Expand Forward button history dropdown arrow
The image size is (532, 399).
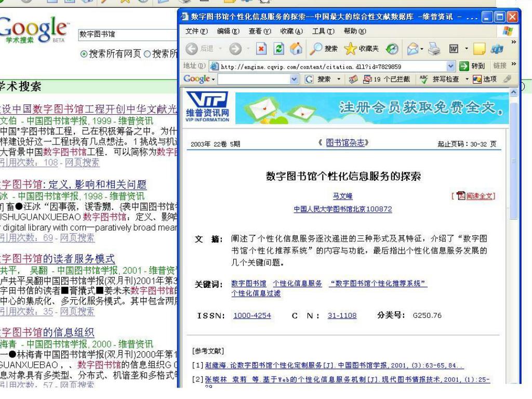[248, 49]
